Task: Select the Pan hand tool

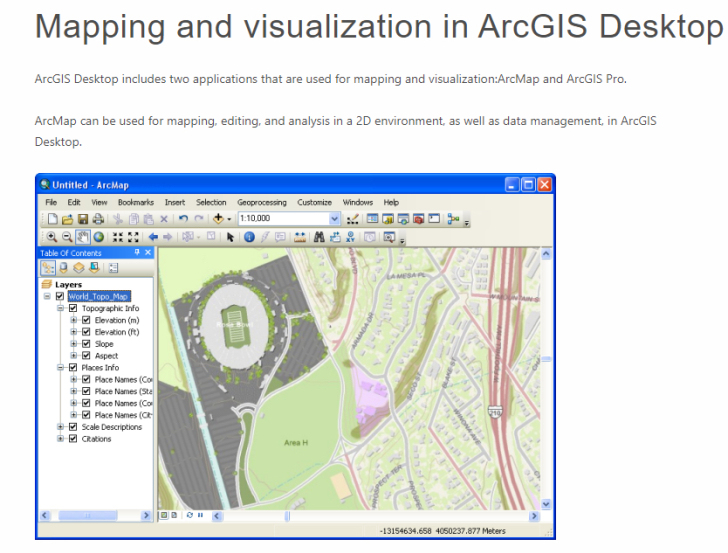Action: pyautogui.click(x=83, y=237)
